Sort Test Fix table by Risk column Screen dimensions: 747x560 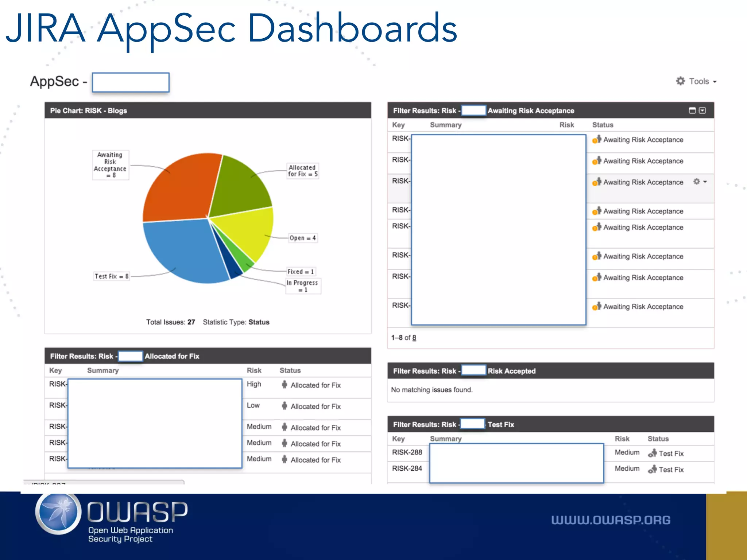tap(622, 439)
